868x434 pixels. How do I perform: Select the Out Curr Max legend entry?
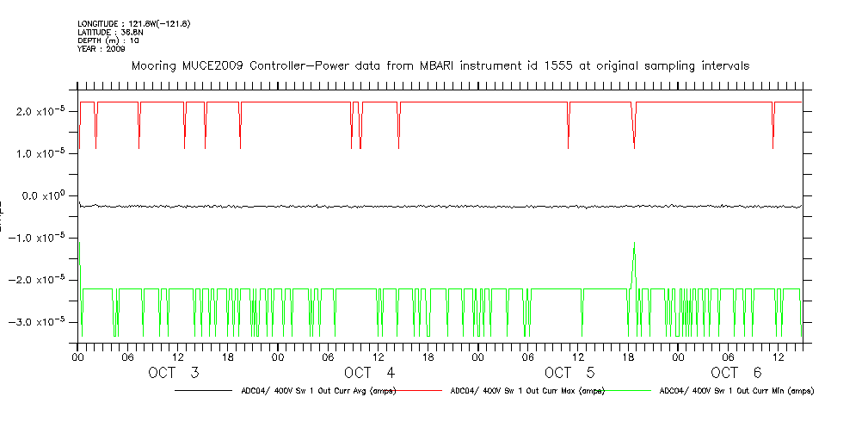(527, 391)
